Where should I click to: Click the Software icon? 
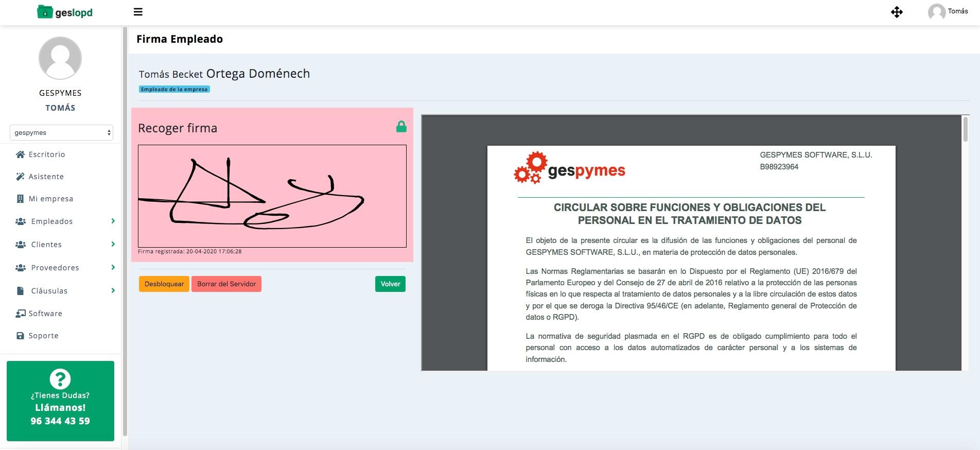click(21, 314)
